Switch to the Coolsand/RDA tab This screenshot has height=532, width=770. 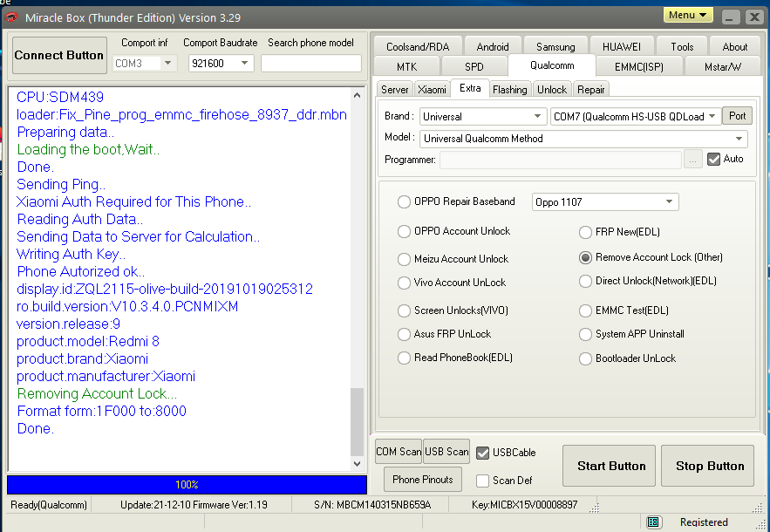pyautogui.click(x=418, y=47)
